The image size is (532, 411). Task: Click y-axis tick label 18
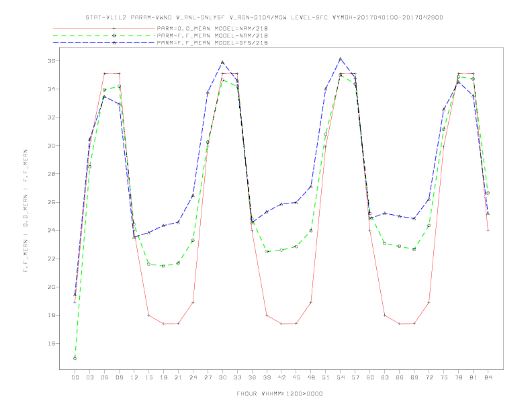51,316
